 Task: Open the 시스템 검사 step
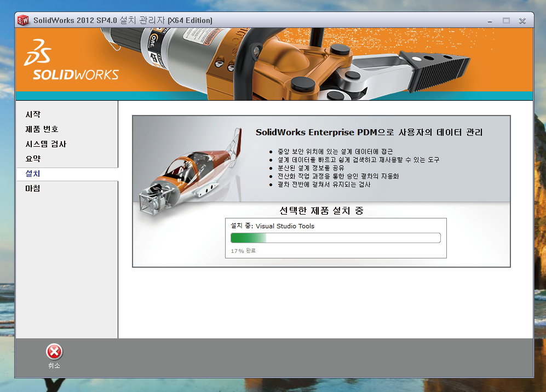tap(45, 144)
